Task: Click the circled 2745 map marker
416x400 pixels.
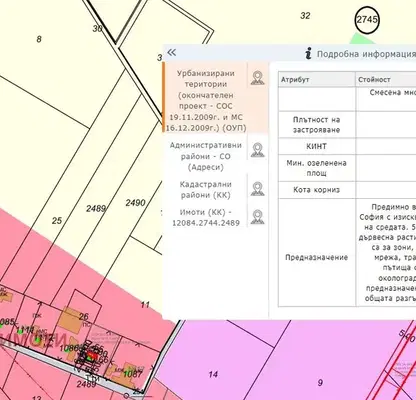Action: click(367, 20)
